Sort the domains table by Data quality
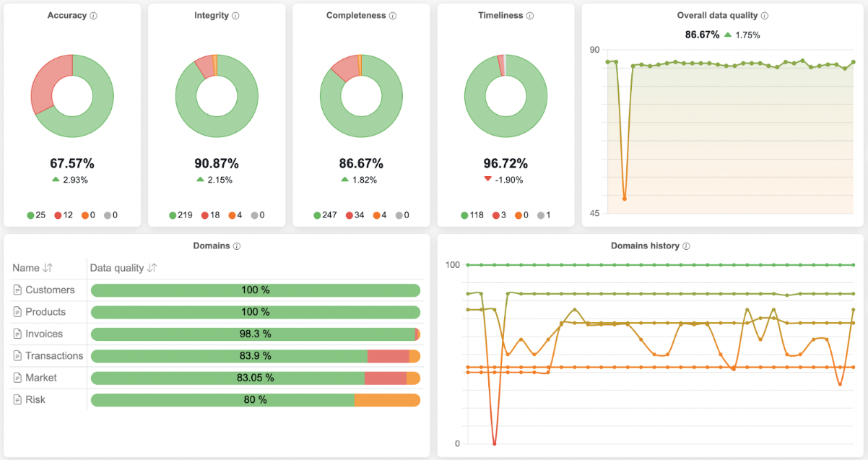This screenshot has width=868, height=460. coord(152,268)
